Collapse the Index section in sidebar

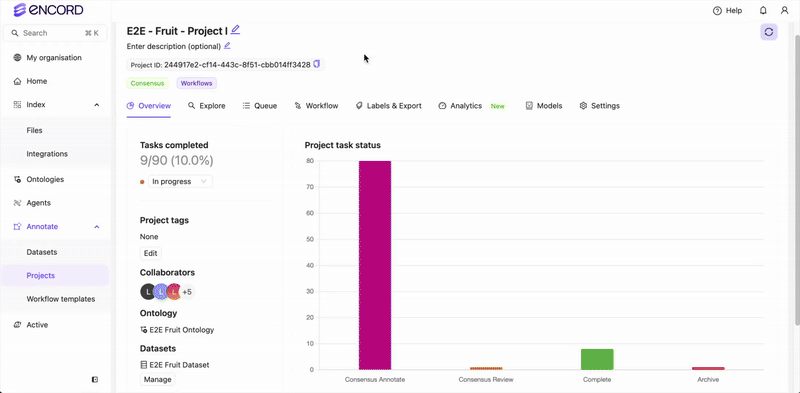[x=96, y=105]
